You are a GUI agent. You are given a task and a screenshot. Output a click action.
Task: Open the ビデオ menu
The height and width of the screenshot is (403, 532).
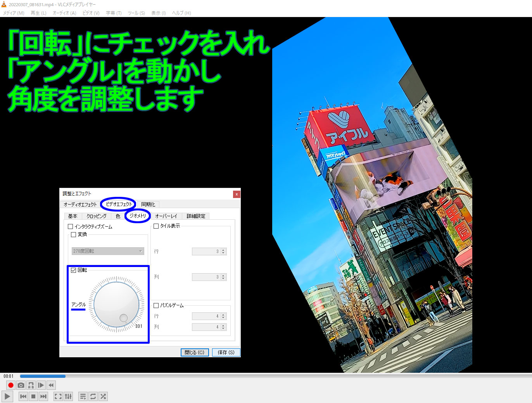(91, 13)
